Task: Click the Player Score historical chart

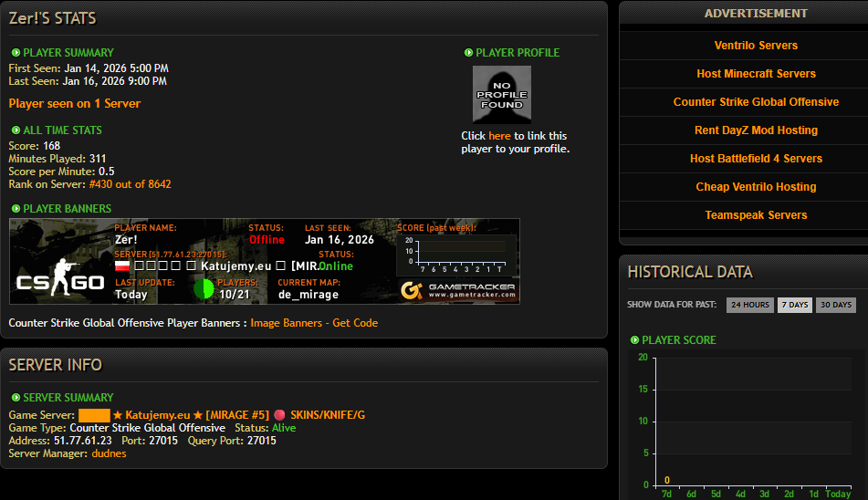Action: (x=748, y=423)
